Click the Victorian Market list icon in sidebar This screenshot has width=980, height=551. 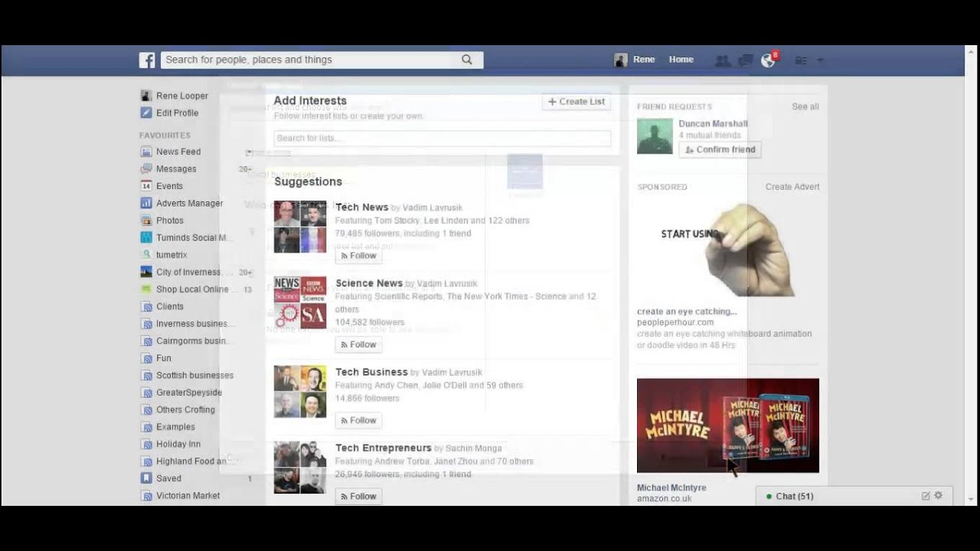point(146,496)
